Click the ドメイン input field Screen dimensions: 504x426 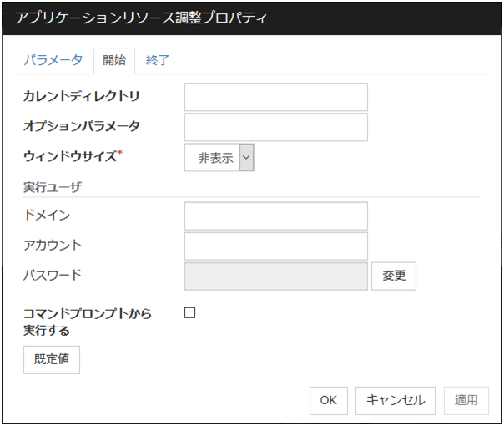click(x=275, y=216)
